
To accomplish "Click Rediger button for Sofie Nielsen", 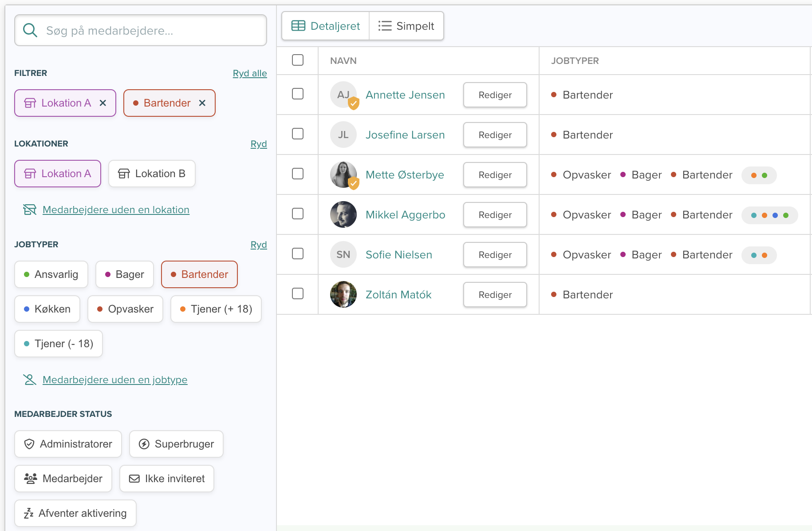I will click(x=495, y=255).
